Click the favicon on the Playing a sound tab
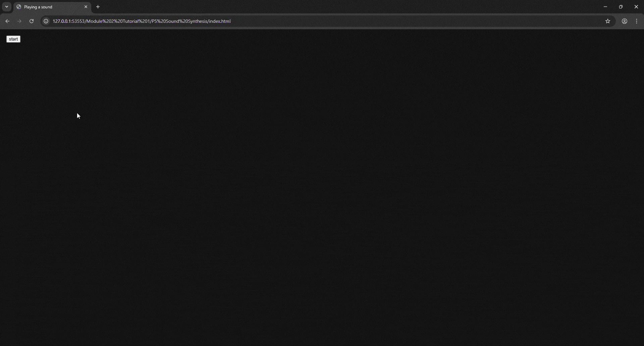The image size is (644, 346). (x=19, y=7)
